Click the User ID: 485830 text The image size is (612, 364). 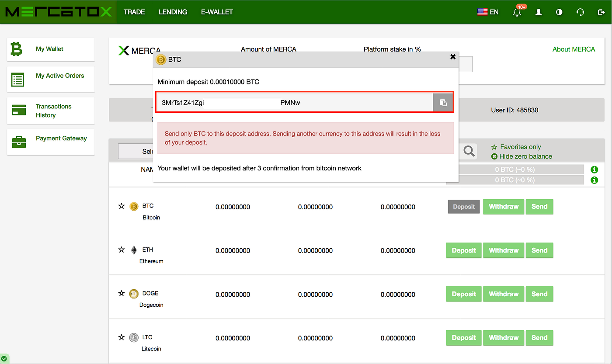tap(515, 110)
